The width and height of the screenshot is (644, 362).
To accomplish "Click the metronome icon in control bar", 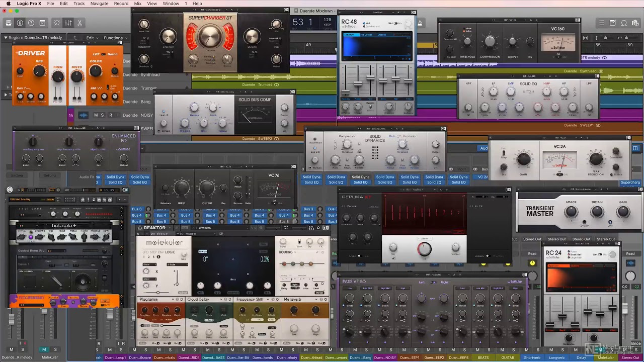I will 420,23.
